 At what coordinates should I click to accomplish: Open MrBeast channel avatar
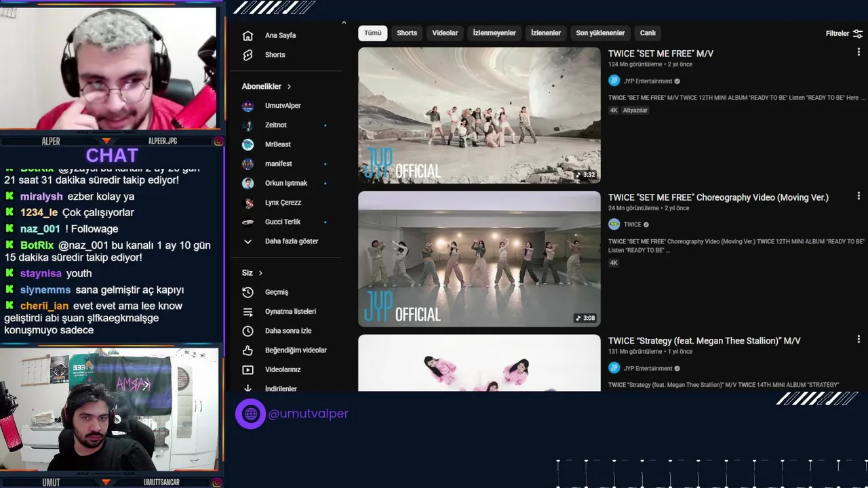pos(248,144)
